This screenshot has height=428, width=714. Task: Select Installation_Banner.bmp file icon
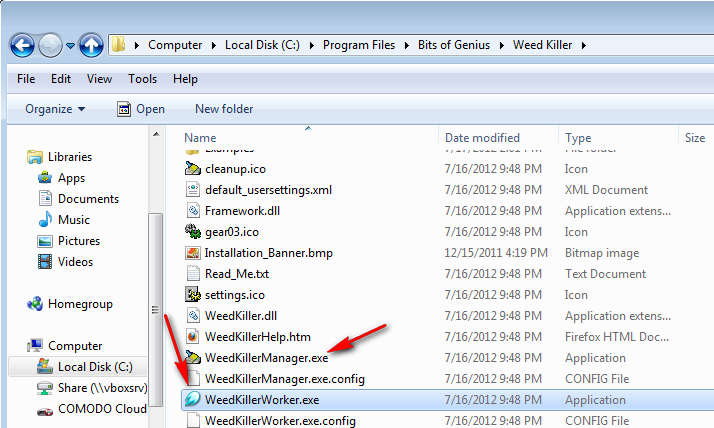(193, 253)
